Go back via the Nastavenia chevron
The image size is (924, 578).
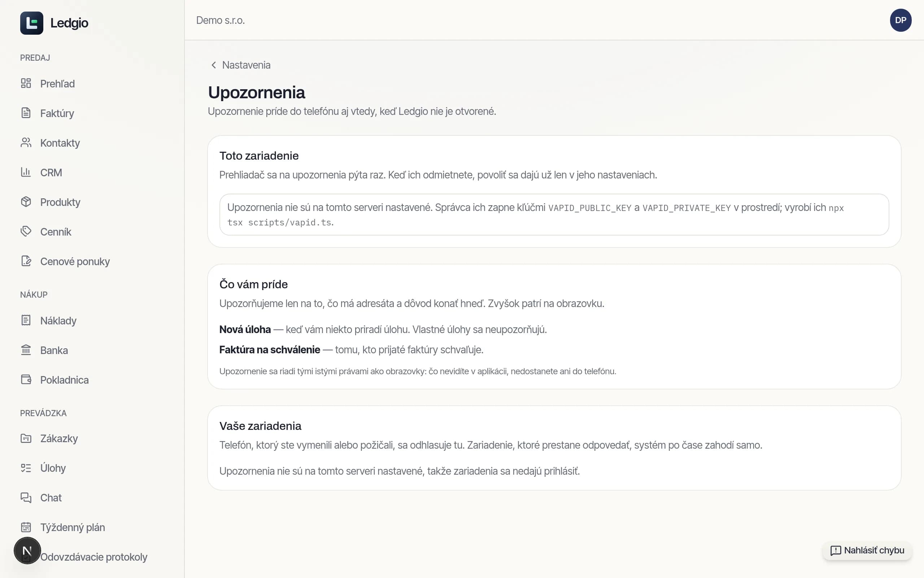coord(214,65)
